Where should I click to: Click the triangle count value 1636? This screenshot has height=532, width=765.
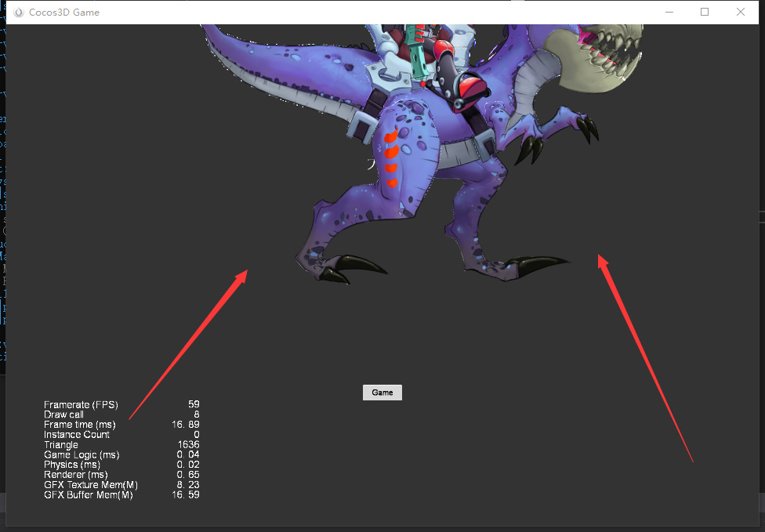[188, 445]
